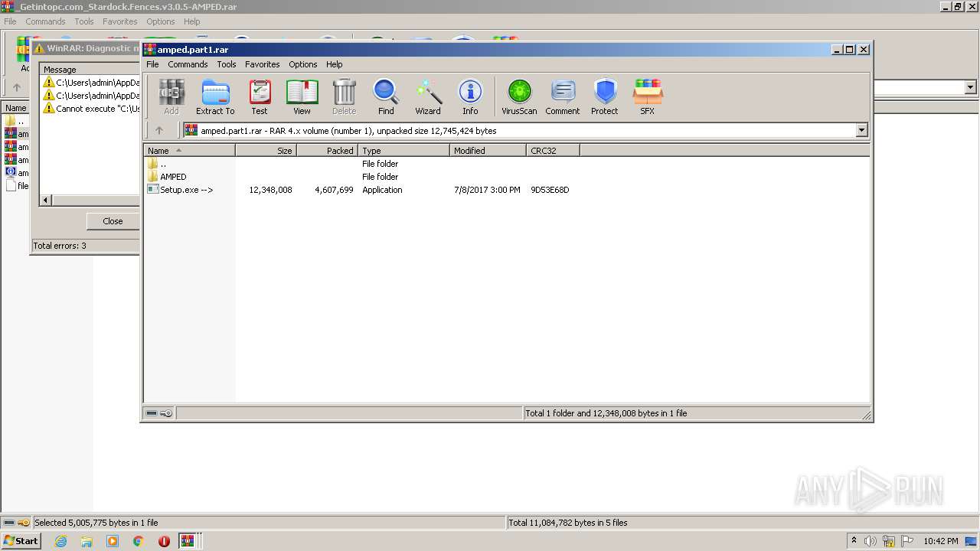Open Help menu in amped.part1.rar window
Viewport: 980px width, 551px height.
click(x=335, y=64)
